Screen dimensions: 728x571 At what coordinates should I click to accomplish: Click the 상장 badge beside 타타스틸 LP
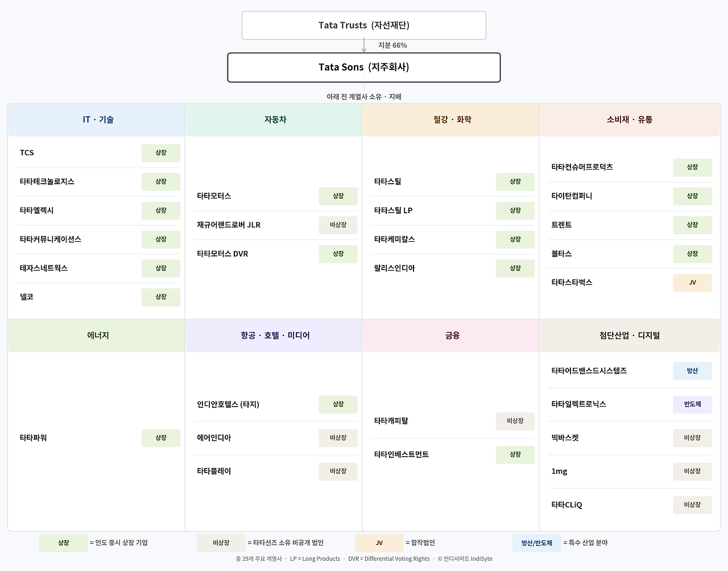click(x=515, y=210)
